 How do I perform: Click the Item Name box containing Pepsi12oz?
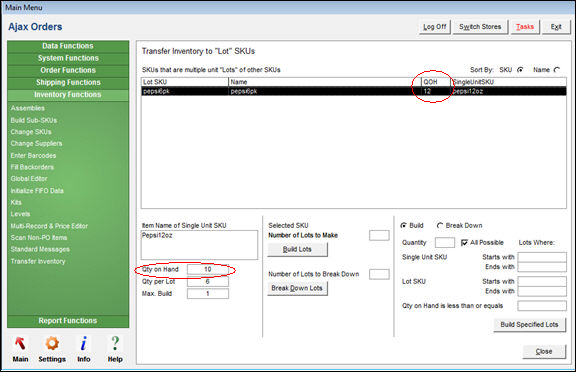(199, 245)
